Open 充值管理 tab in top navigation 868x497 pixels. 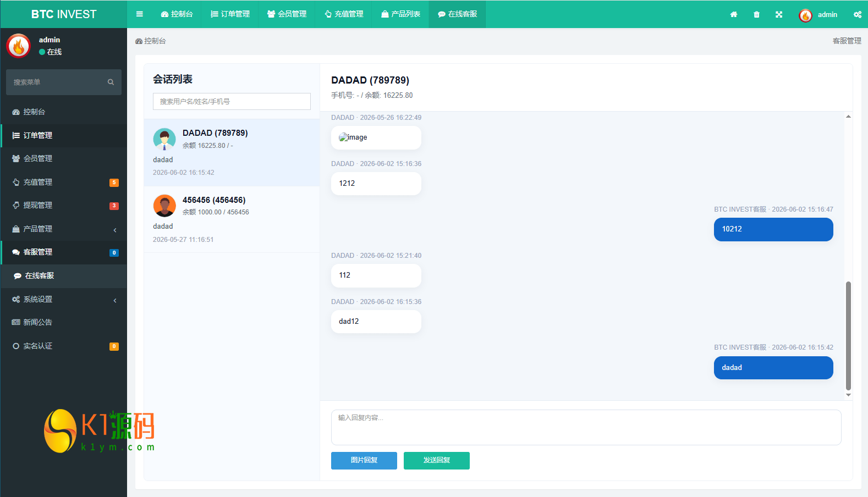pos(344,14)
